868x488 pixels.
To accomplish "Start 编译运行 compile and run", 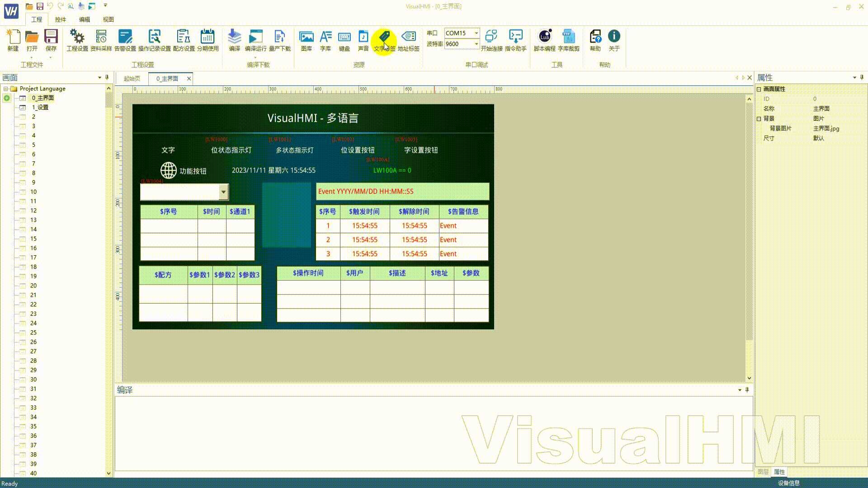I will [256, 40].
